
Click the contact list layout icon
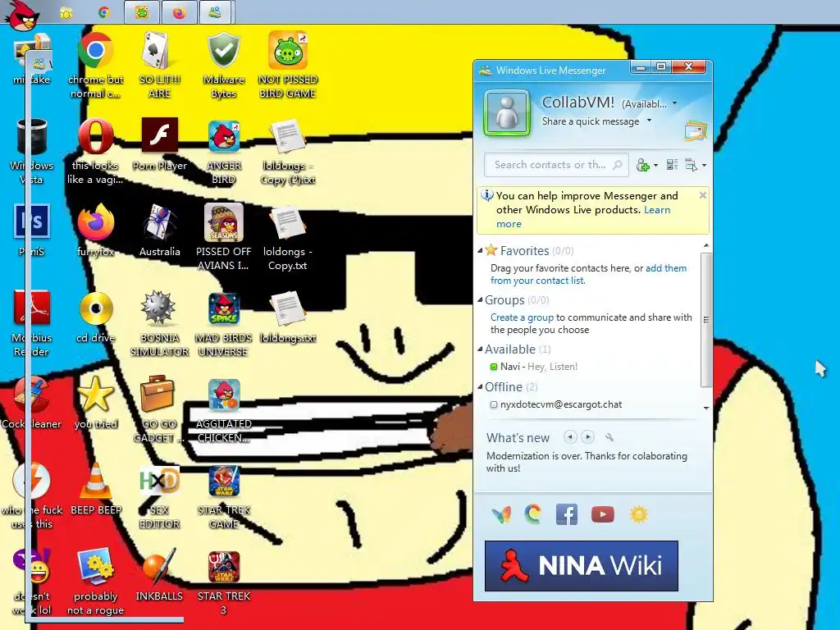[672, 165]
